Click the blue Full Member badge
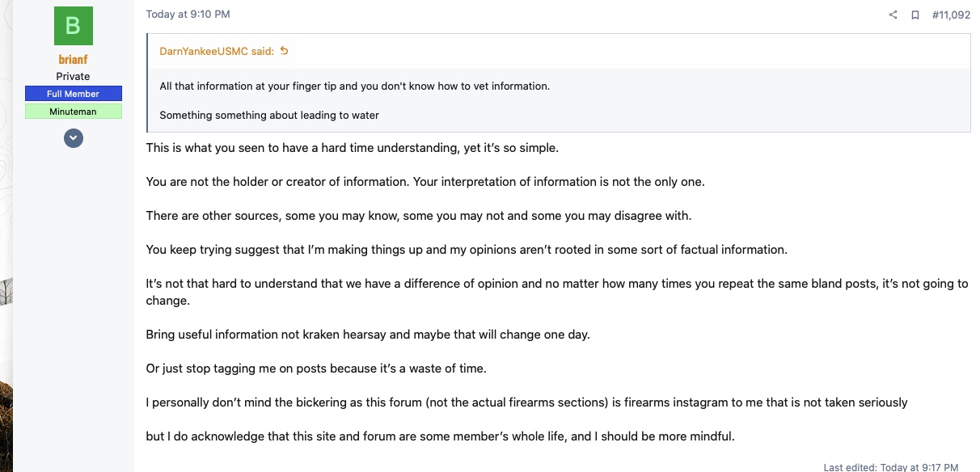980x472 pixels. [x=74, y=94]
